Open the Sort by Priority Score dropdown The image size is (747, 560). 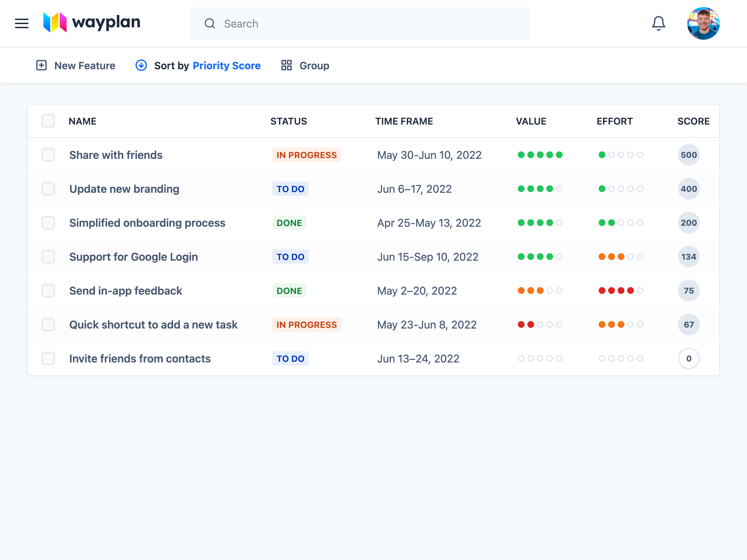pyautogui.click(x=227, y=65)
